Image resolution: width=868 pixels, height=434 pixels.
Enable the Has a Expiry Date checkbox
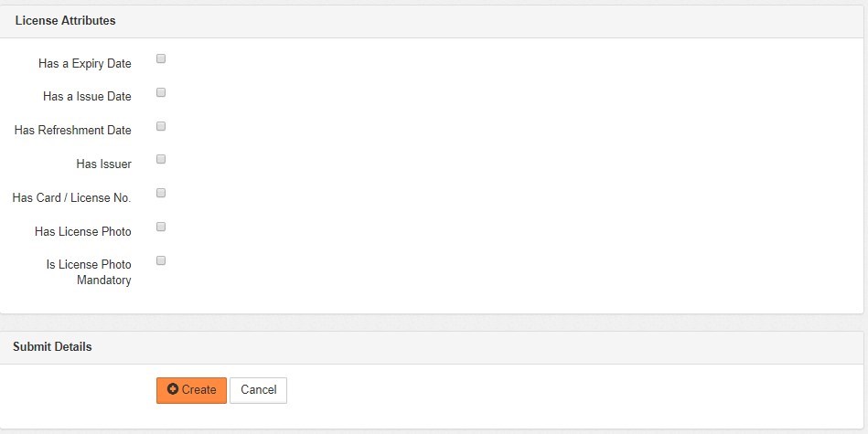pos(161,59)
